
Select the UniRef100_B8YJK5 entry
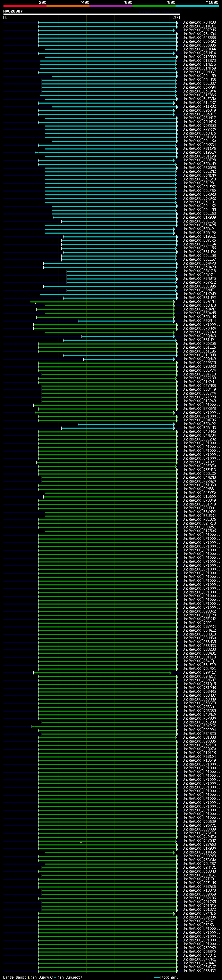click(x=199, y=241)
